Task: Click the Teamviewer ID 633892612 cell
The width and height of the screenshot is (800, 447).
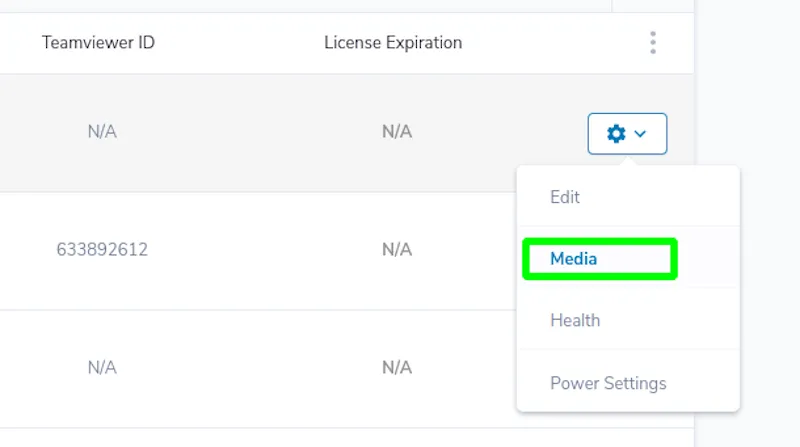Action: pos(102,250)
